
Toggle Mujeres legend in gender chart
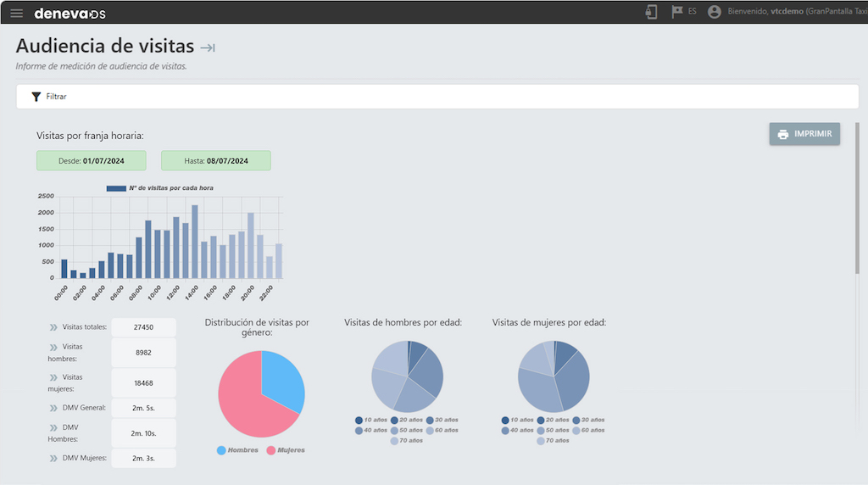tap(286, 450)
